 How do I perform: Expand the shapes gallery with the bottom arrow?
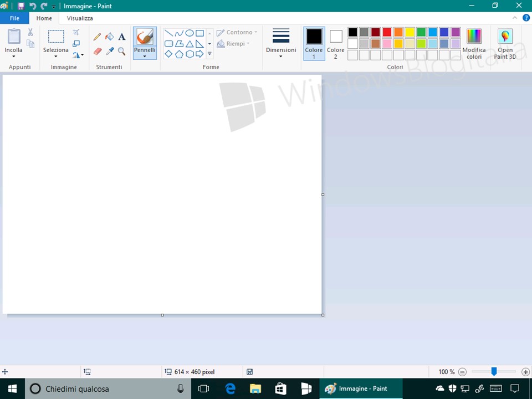click(x=209, y=54)
